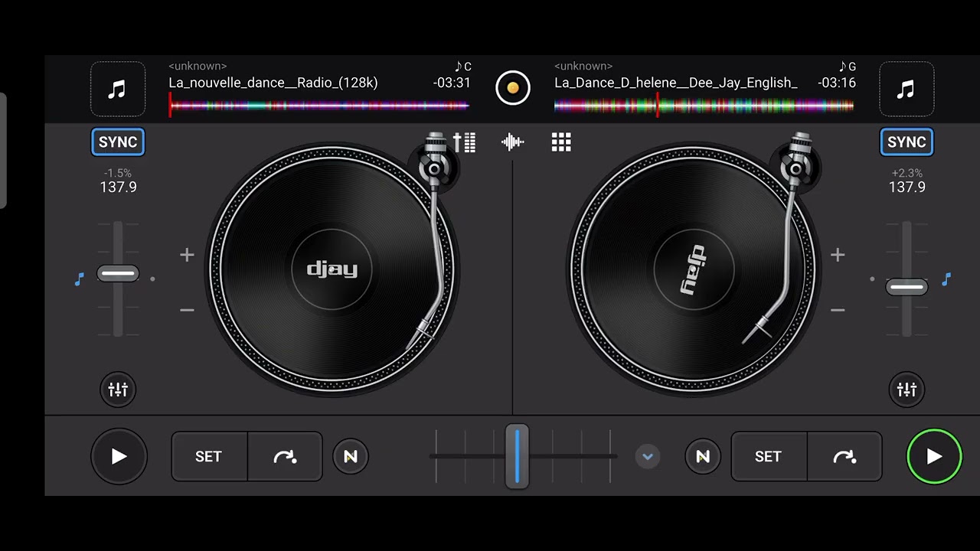This screenshot has width=980, height=551.
Task: Select track title La_Dance_D_helene__Dee_Jay_English_
Action: [x=676, y=83]
